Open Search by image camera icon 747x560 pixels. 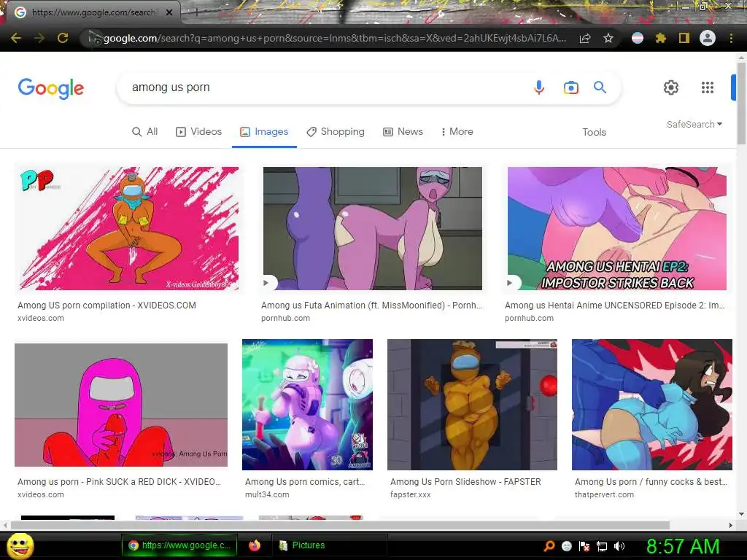(570, 87)
